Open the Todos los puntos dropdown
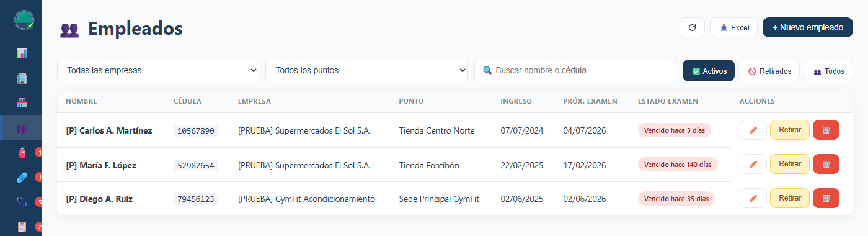Screen dimensions: 868x236 point(366,70)
